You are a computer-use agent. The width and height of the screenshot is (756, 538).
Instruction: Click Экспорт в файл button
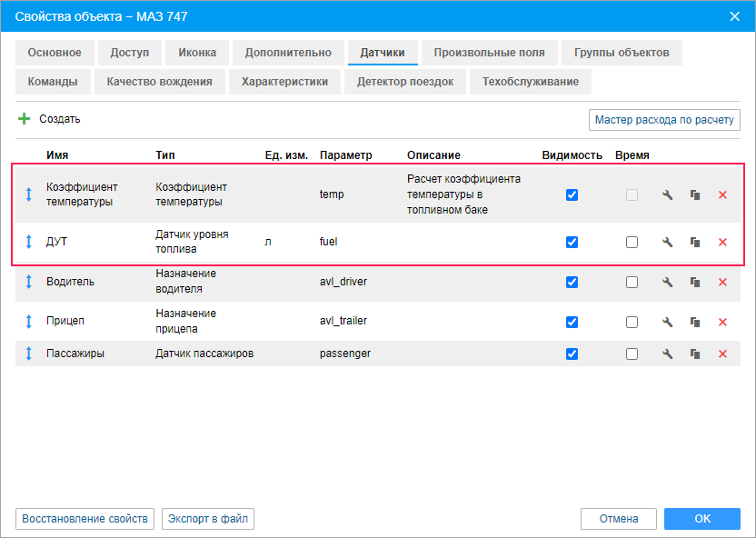point(208,519)
